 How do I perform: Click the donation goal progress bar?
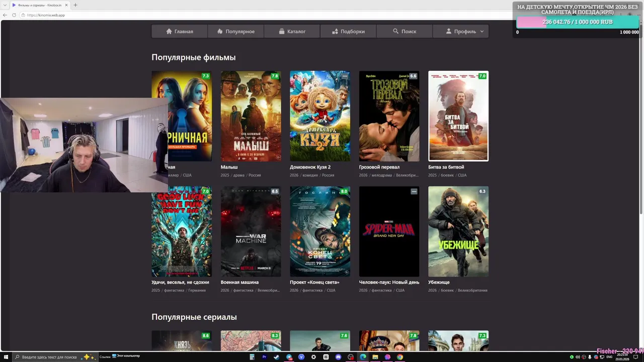pyautogui.click(x=578, y=22)
